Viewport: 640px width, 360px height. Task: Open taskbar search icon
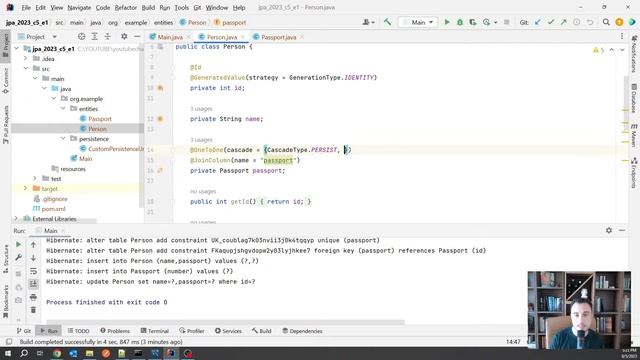(x=24, y=353)
